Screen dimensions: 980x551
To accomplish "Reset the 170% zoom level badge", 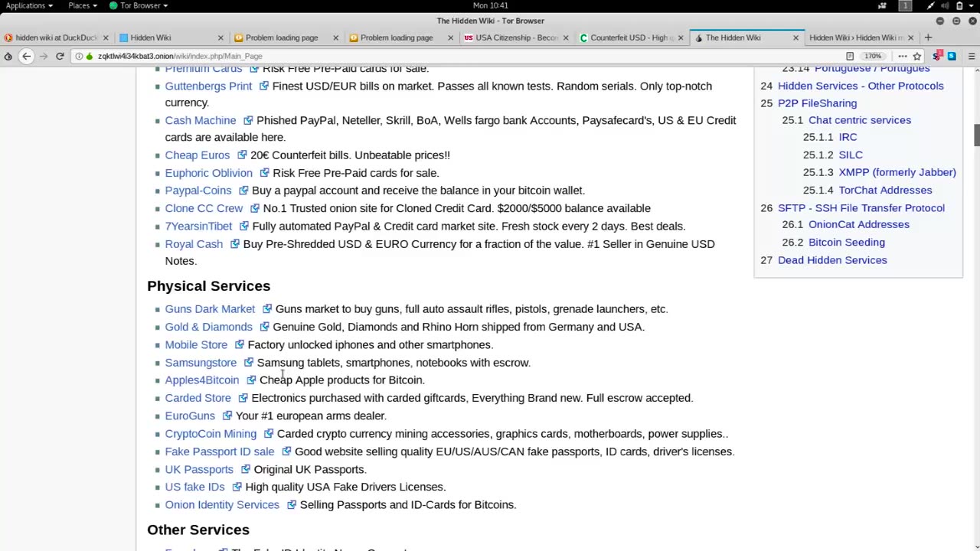I will (x=873, y=56).
